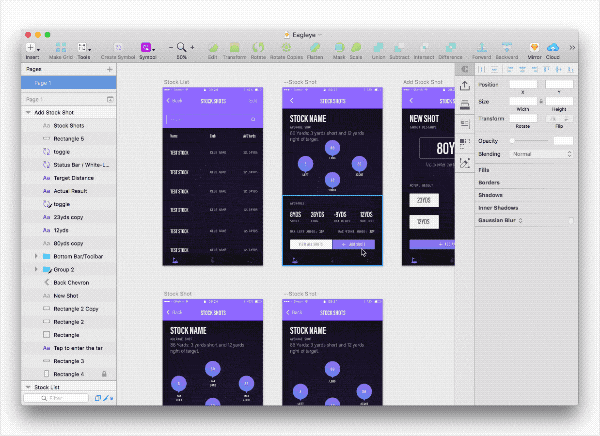
Task: Click the Position X input field
Action: click(x=523, y=85)
